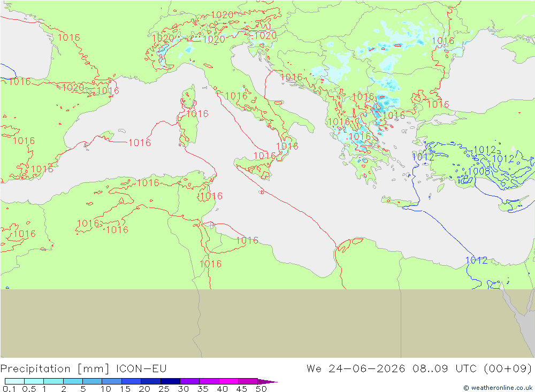Pick the 10–15 mm blue legend swatch
Viewport: 535px width, 392px height.
pyautogui.click(x=112, y=381)
